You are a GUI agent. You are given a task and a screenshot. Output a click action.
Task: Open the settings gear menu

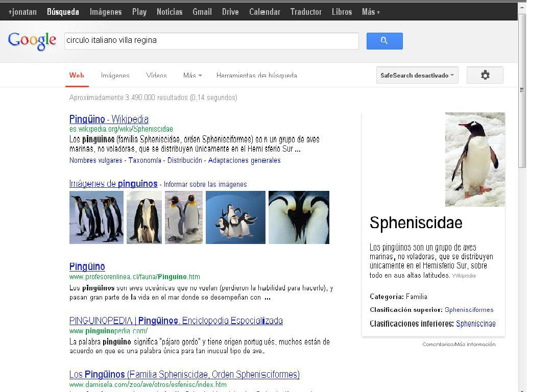[485, 75]
